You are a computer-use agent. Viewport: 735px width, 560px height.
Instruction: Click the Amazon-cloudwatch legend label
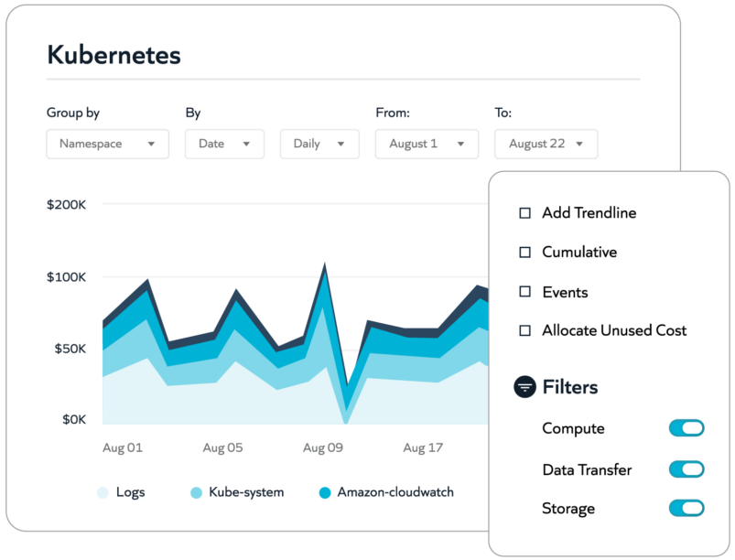(x=395, y=492)
